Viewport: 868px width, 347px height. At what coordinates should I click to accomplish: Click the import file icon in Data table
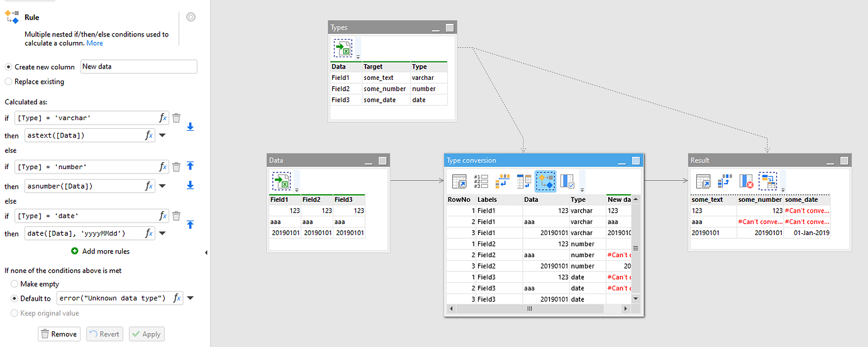(x=281, y=182)
